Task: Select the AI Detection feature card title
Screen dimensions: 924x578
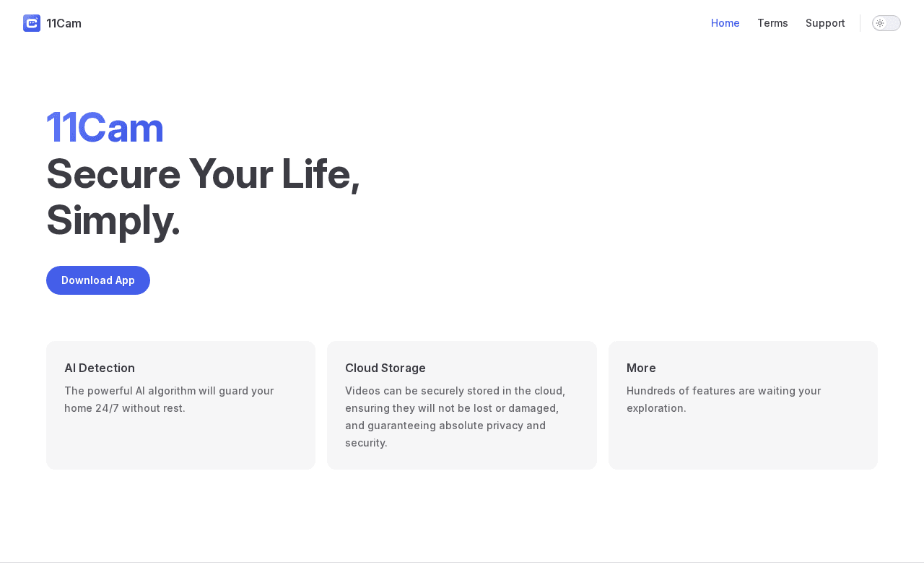Action: pos(100,368)
